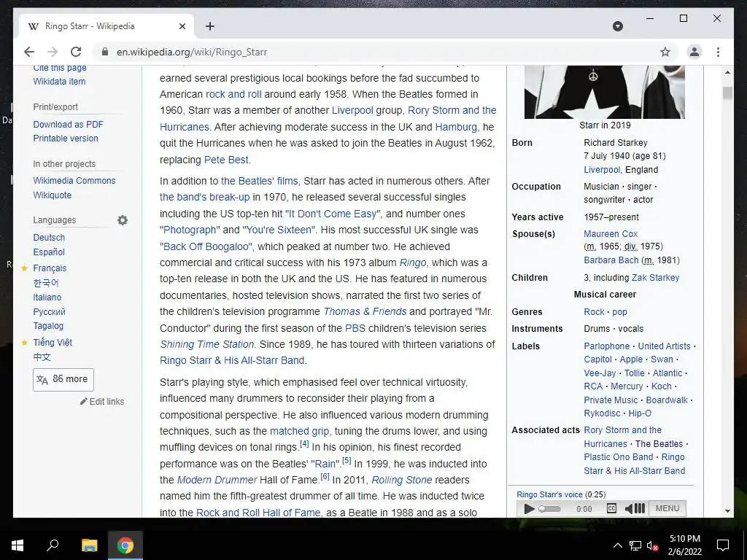Open the network status tray icon
Image resolution: width=747 pixels, height=560 pixels.
(635, 545)
